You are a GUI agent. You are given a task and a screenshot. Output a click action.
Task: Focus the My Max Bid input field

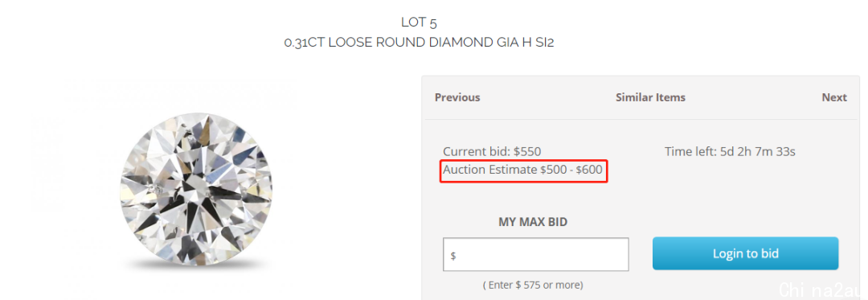pyautogui.click(x=536, y=255)
